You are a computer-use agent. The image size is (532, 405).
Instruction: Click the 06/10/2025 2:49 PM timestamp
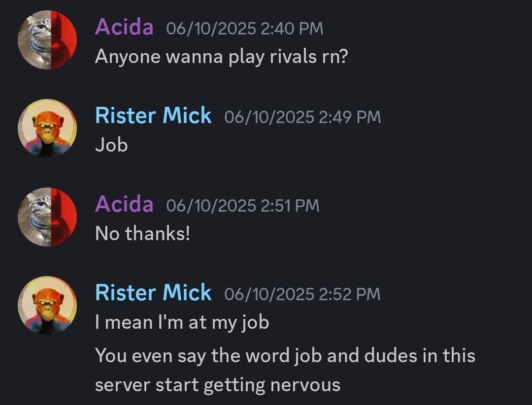click(302, 117)
